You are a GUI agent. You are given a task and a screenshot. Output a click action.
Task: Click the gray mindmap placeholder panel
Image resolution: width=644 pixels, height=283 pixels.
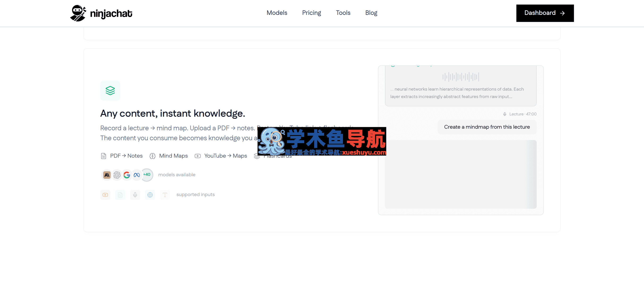pos(460,174)
